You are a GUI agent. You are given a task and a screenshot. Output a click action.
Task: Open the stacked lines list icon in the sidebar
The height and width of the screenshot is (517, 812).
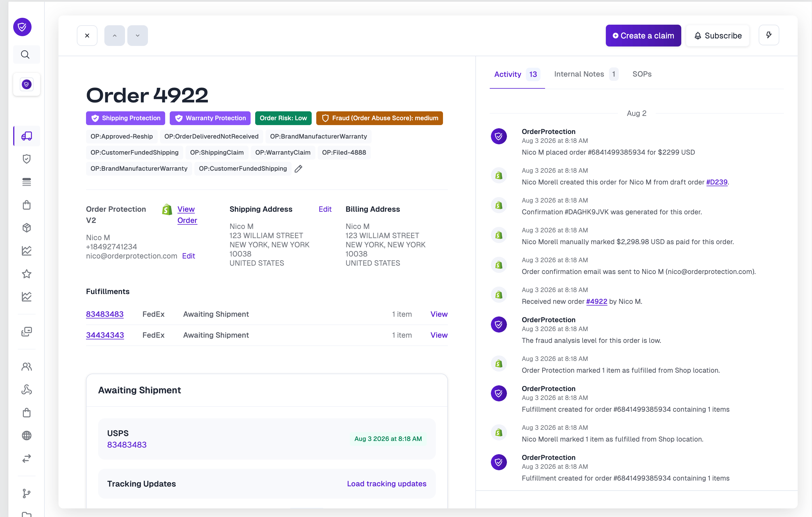pyautogui.click(x=27, y=182)
